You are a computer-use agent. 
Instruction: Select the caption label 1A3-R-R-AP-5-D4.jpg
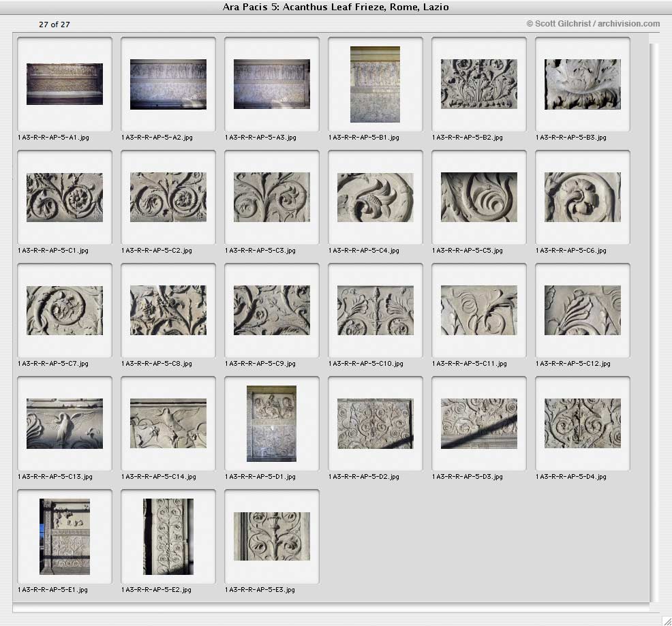571,477
